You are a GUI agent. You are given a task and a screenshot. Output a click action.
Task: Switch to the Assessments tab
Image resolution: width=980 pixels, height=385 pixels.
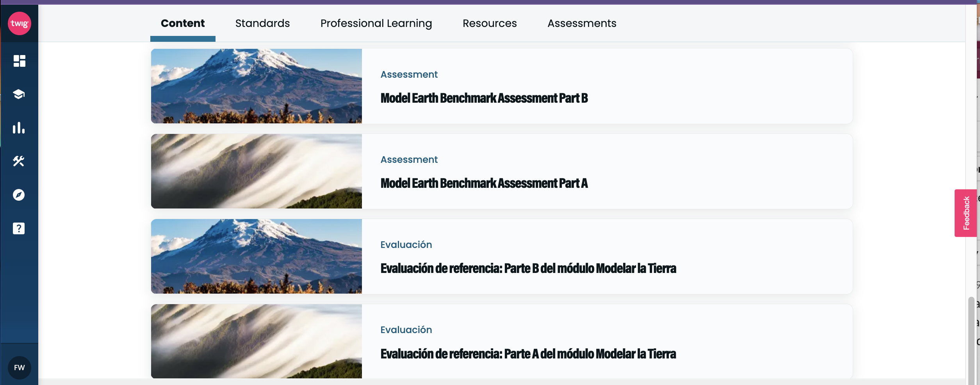click(x=582, y=23)
